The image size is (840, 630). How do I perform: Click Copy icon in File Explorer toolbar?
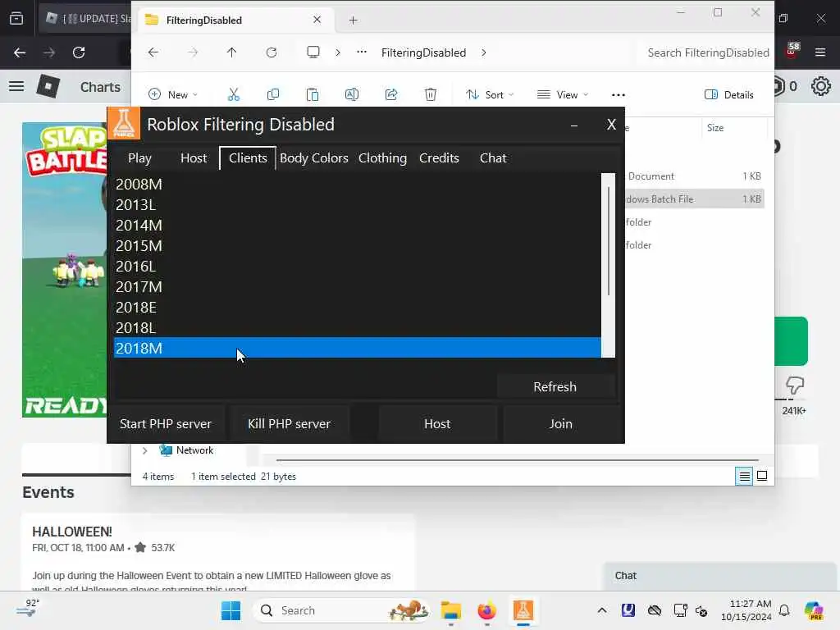pyautogui.click(x=272, y=95)
